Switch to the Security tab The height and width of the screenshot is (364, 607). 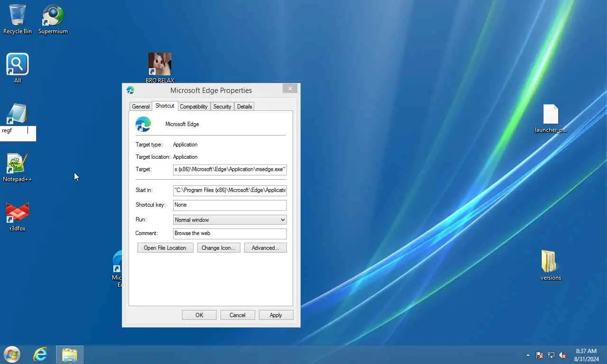point(222,107)
